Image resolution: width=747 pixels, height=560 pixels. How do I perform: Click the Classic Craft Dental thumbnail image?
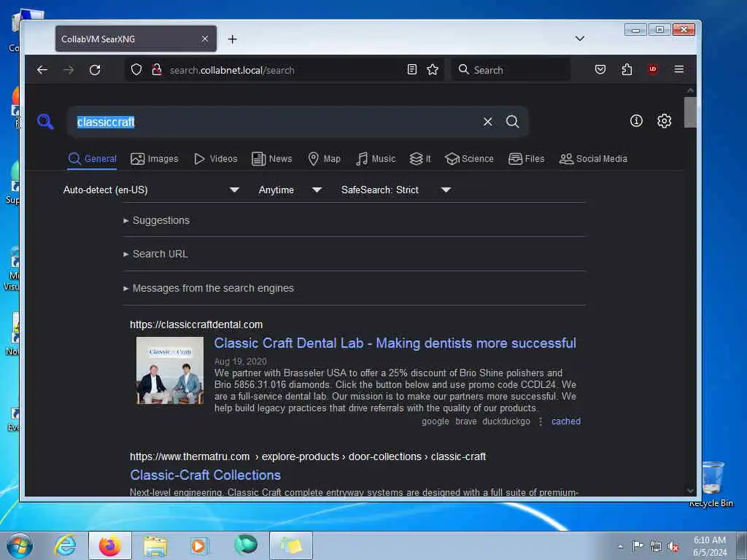169,370
